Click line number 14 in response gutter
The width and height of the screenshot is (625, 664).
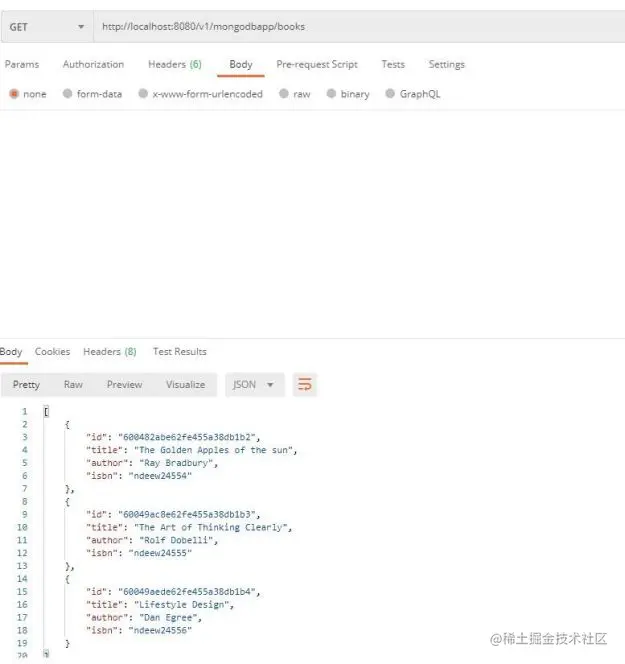tap(22, 578)
